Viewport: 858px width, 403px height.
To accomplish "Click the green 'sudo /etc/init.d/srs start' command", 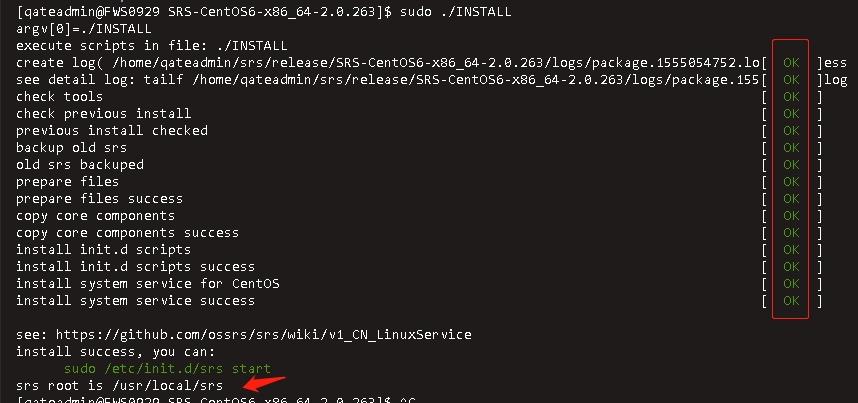I will [167, 369].
